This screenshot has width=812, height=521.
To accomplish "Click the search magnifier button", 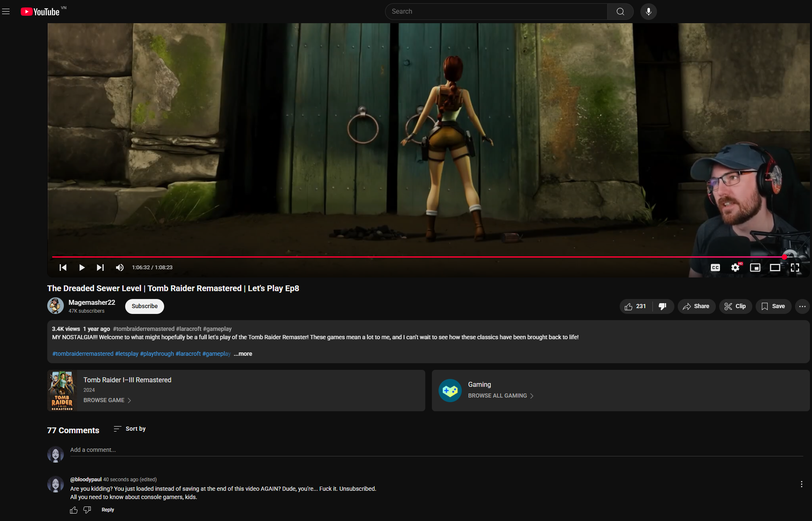I will [620, 12].
